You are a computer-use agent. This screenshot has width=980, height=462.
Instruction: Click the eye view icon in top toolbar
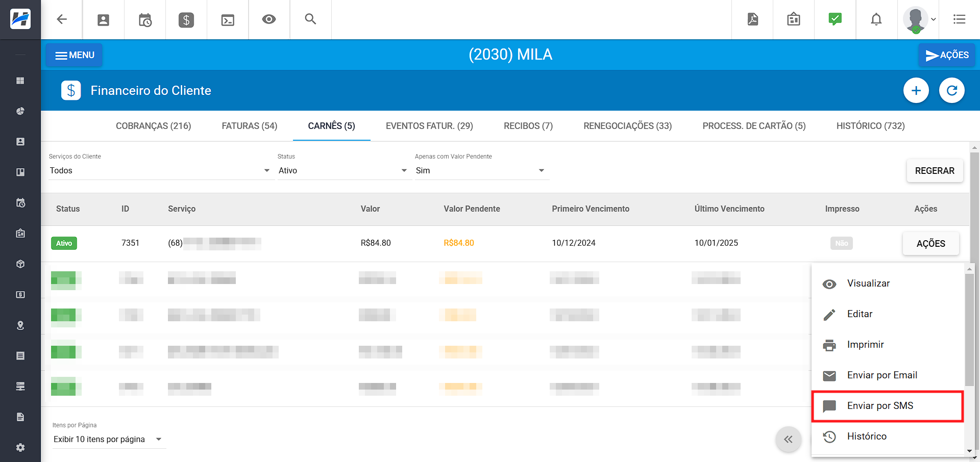click(x=269, y=19)
